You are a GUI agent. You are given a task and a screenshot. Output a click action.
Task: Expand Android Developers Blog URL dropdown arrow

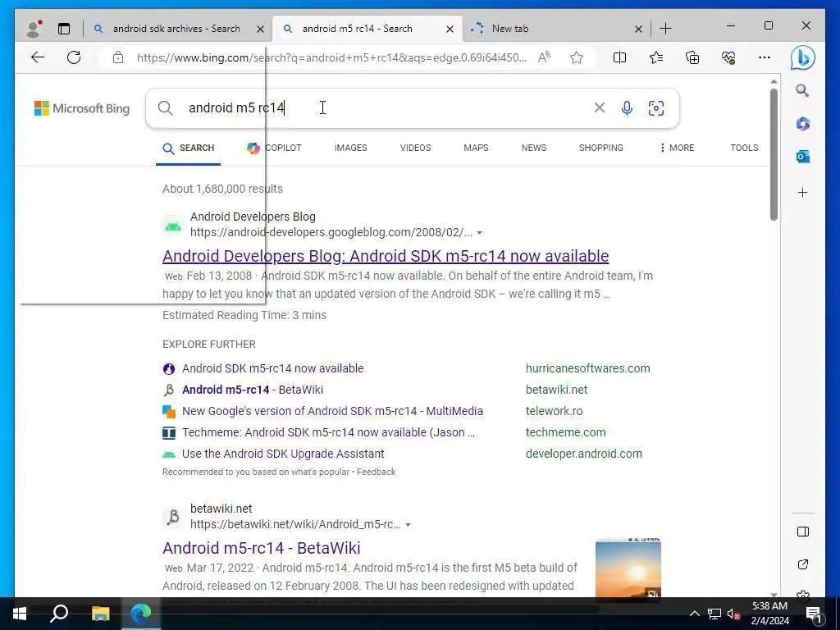479,233
